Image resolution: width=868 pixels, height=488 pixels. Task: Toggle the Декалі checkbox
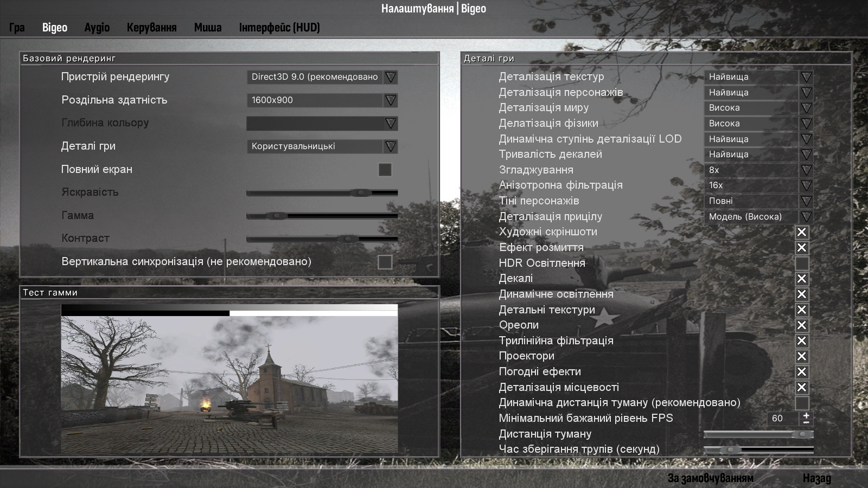802,279
